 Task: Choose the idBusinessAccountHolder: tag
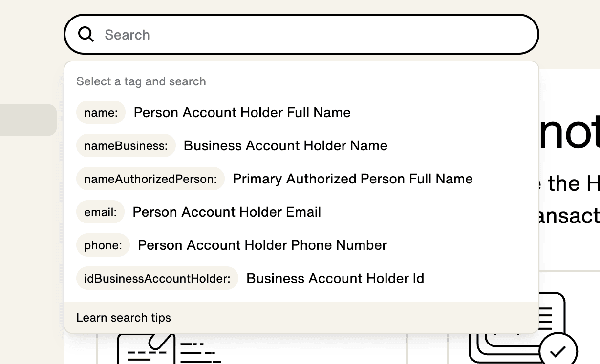157,278
